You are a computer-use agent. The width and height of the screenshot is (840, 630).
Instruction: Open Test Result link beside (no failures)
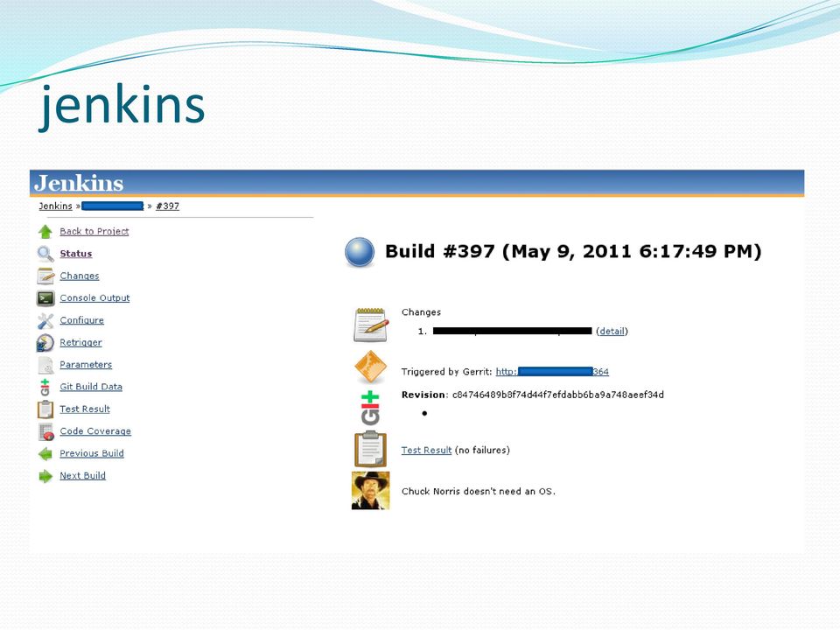tap(426, 451)
